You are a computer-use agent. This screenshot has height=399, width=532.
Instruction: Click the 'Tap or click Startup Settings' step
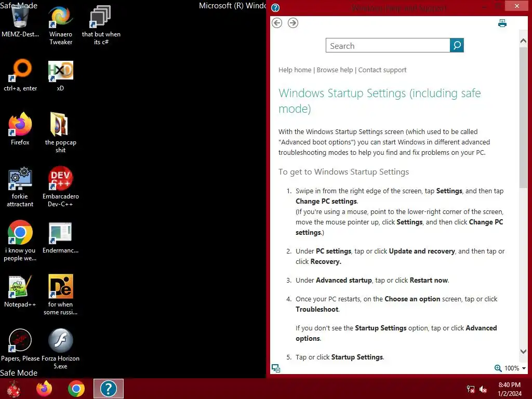(x=340, y=357)
